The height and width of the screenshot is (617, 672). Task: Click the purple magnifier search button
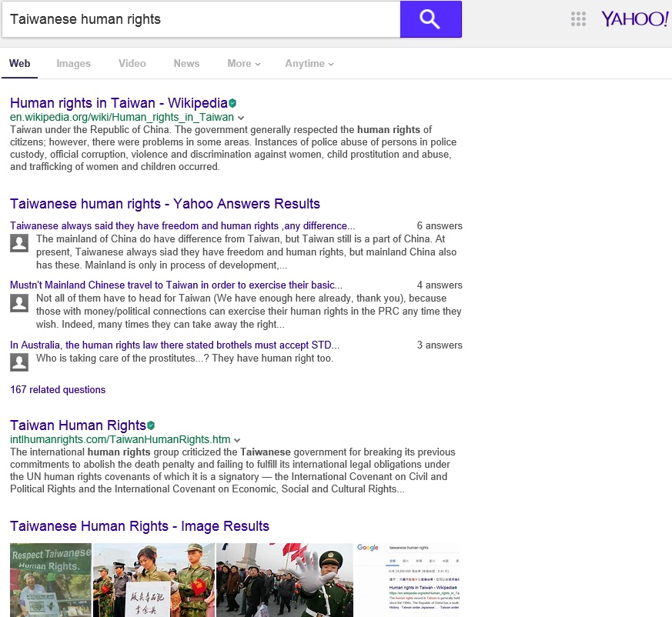[x=430, y=19]
